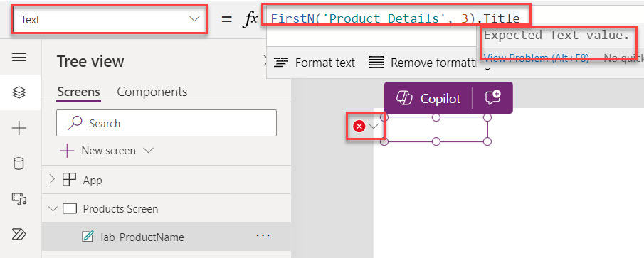Image resolution: width=644 pixels, height=258 pixels.
Task: Click the red error icon on canvas
Action: (359, 127)
